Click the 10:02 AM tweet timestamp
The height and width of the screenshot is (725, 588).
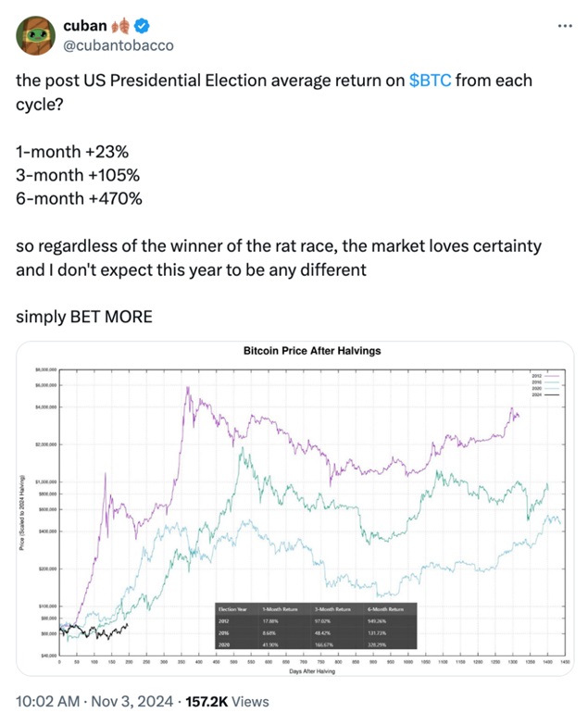point(48,702)
